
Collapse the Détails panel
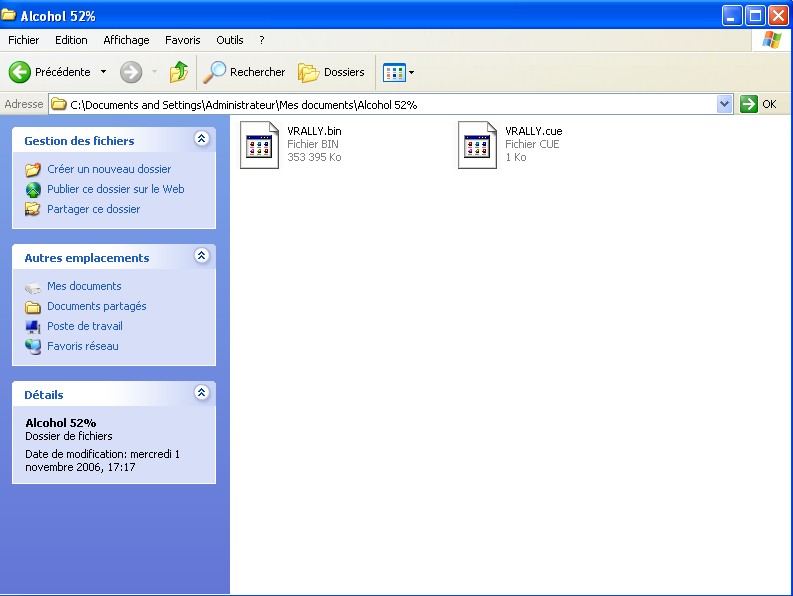(201, 392)
